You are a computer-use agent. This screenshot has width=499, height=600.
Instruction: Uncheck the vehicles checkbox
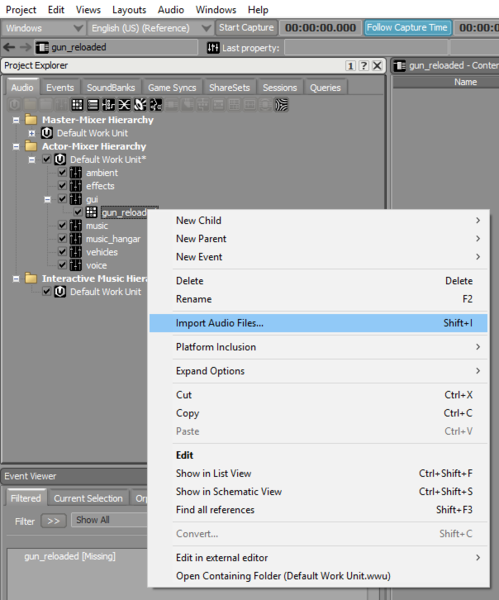[x=62, y=252]
